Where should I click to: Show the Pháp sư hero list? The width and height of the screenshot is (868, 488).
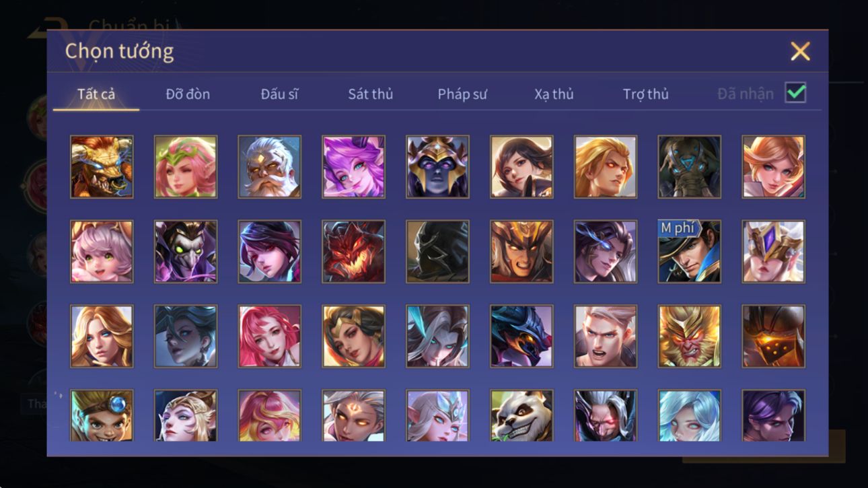point(462,94)
